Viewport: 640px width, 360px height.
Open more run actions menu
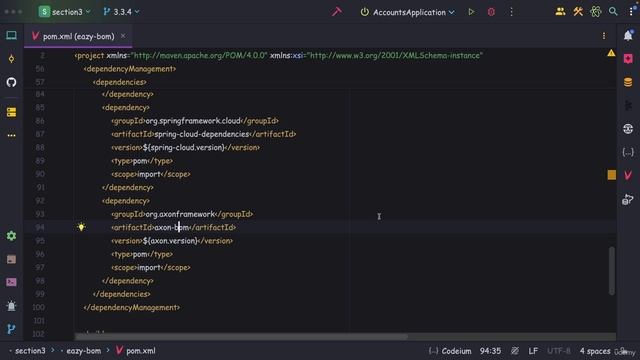[511, 12]
